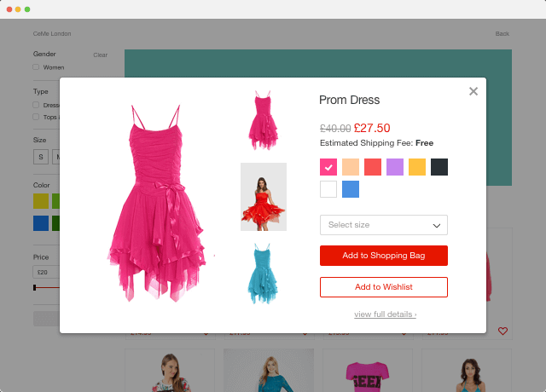Viewport: 546px width, 392px height.
Task: Open the view full details link
Action: tap(385, 314)
